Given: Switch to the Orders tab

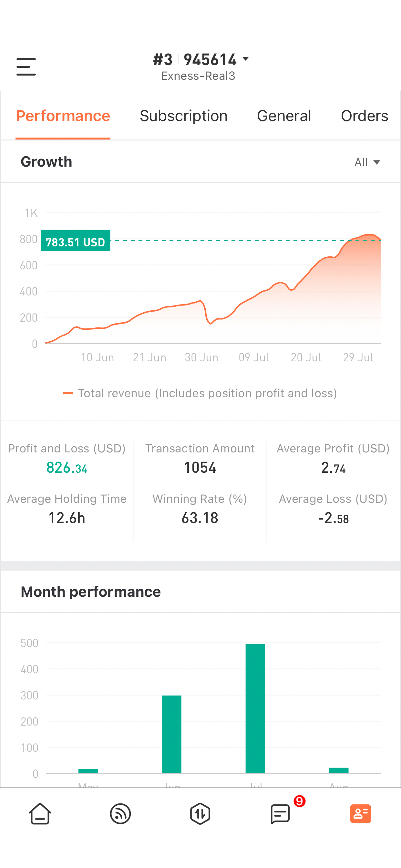Looking at the screenshot, I should [365, 116].
